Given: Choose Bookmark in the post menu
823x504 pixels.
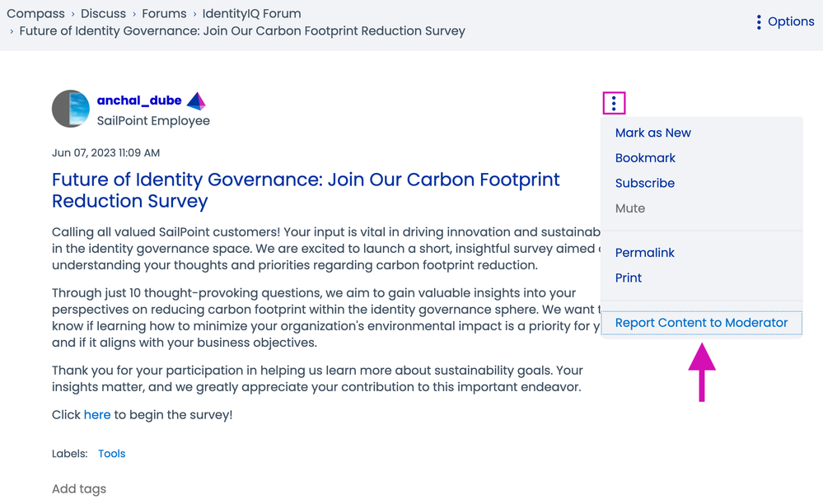Looking at the screenshot, I should (645, 158).
